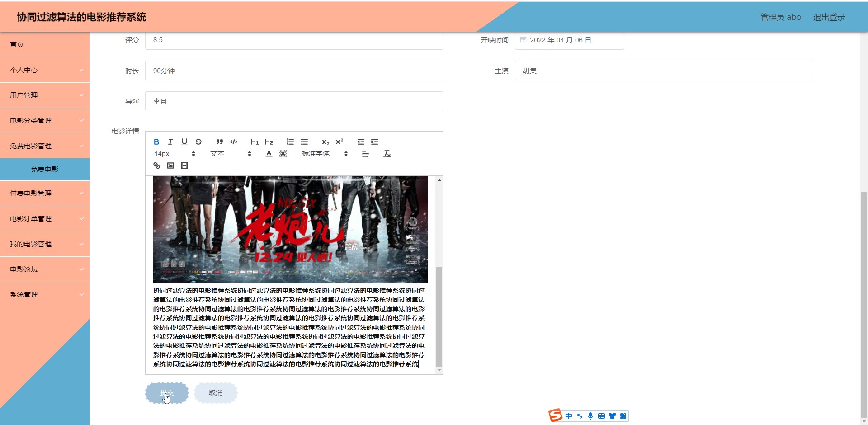
Task: Click the 导演 director input field
Action: point(294,102)
